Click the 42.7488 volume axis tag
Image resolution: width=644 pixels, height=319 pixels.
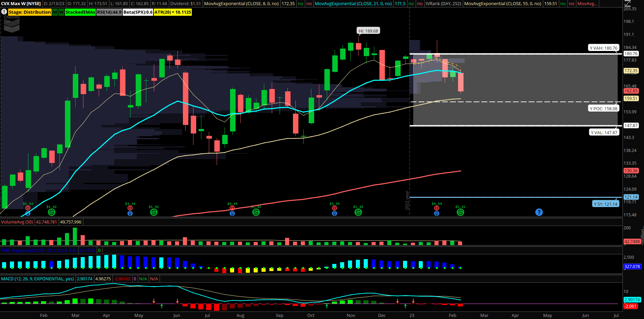click(632, 241)
